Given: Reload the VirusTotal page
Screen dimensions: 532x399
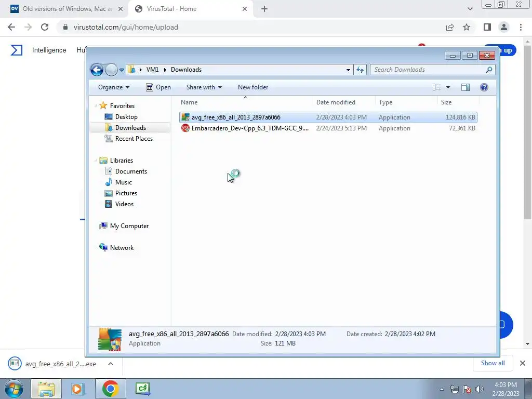Looking at the screenshot, I should pos(45,27).
